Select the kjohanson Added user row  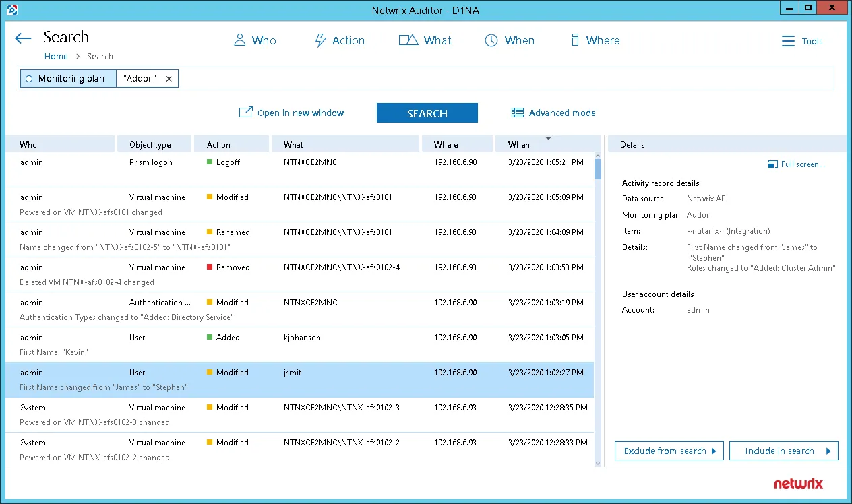tap(300, 344)
